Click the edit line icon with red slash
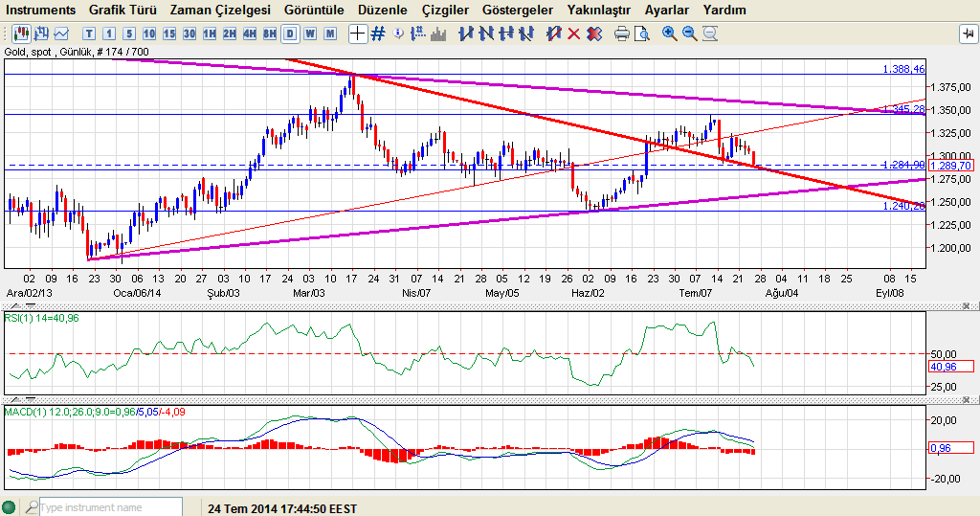The image size is (980, 516). pos(553,34)
